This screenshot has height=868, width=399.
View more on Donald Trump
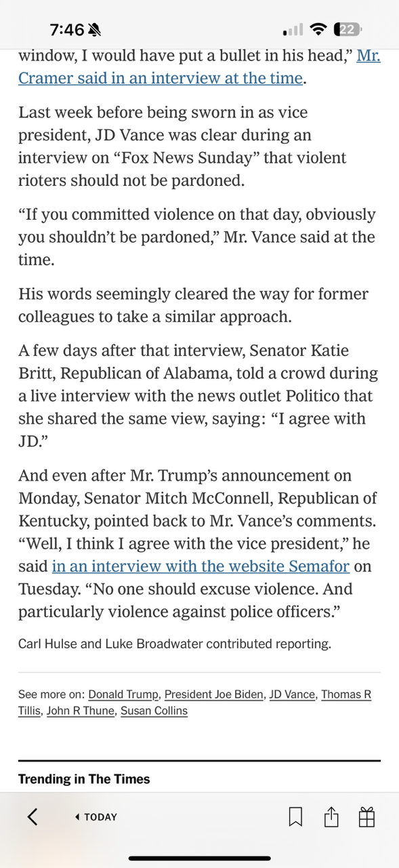click(x=124, y=694)
